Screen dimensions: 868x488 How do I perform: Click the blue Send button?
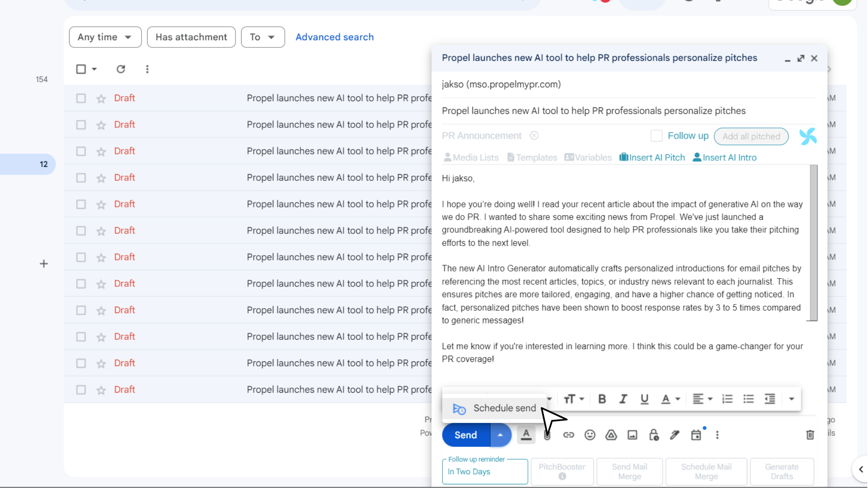pos(466,435)
